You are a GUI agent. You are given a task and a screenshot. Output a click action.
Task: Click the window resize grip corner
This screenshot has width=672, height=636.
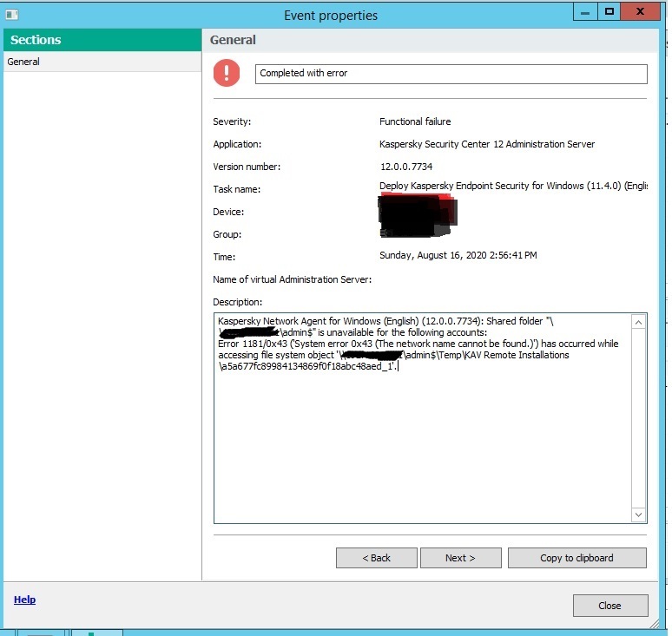(x=654, y=624)
